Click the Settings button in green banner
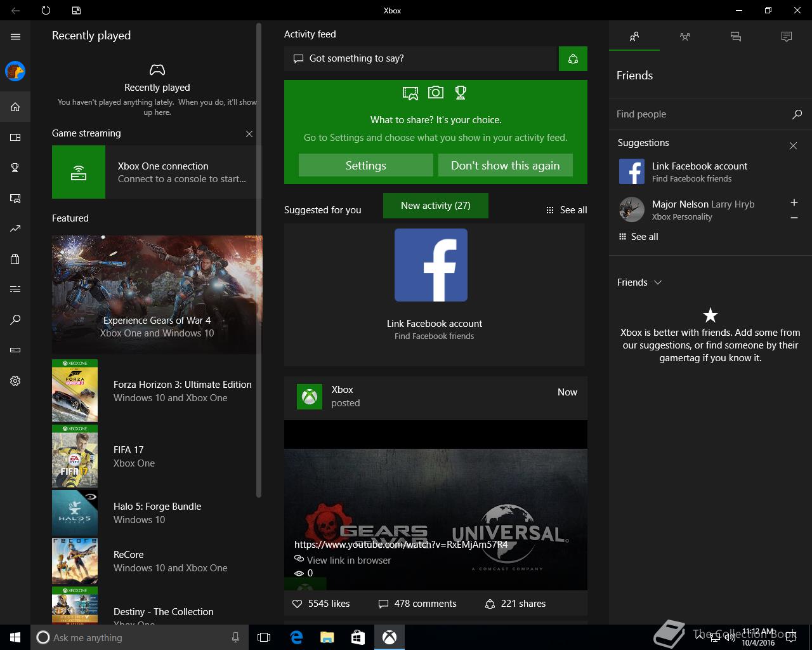 (x=366, y=165)
